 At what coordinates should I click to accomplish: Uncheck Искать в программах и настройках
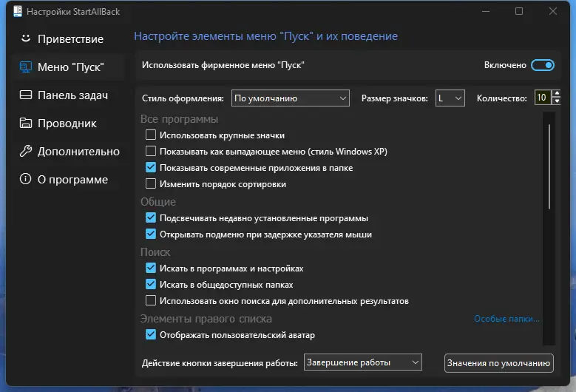[x=151, y=268]
